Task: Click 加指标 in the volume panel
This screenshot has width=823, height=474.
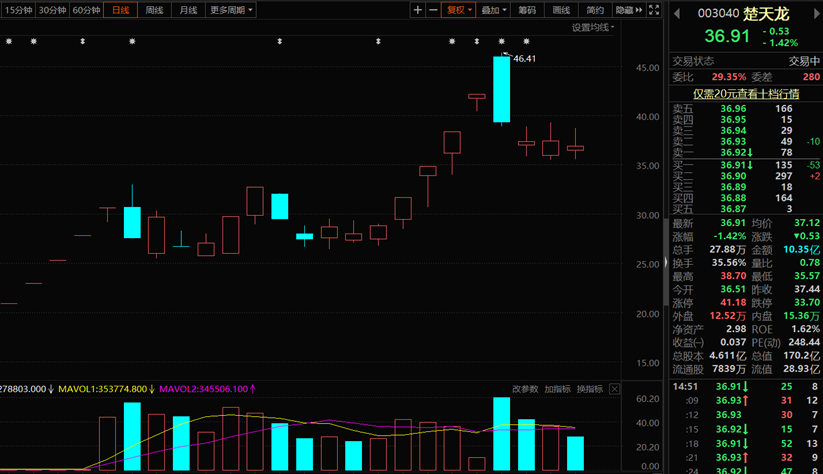Action: point(557,389)
